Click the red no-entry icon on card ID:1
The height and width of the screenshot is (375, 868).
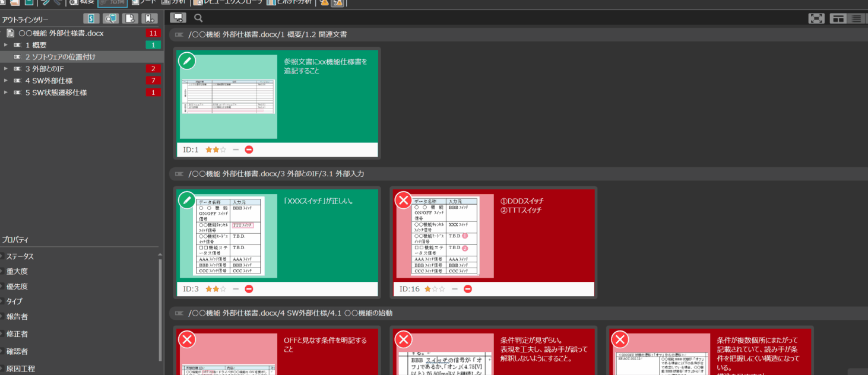click(x=249, y=150)
